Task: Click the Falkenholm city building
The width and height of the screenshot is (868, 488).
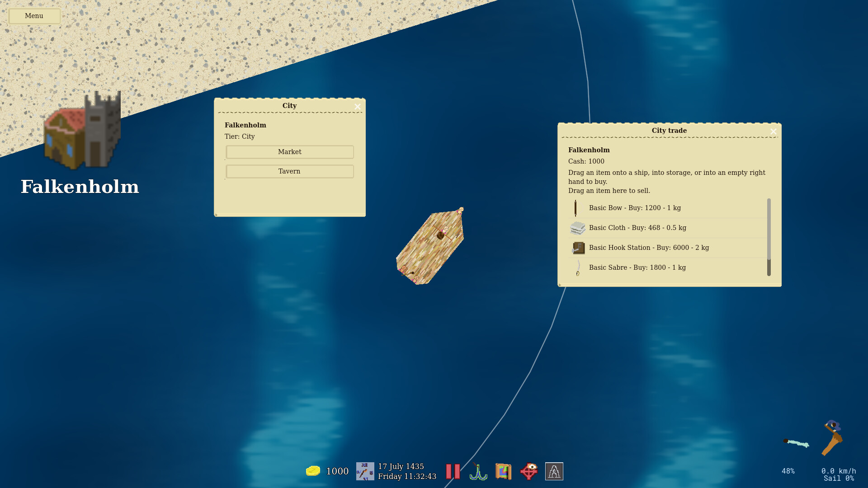Action: click(x=82, y=131)
